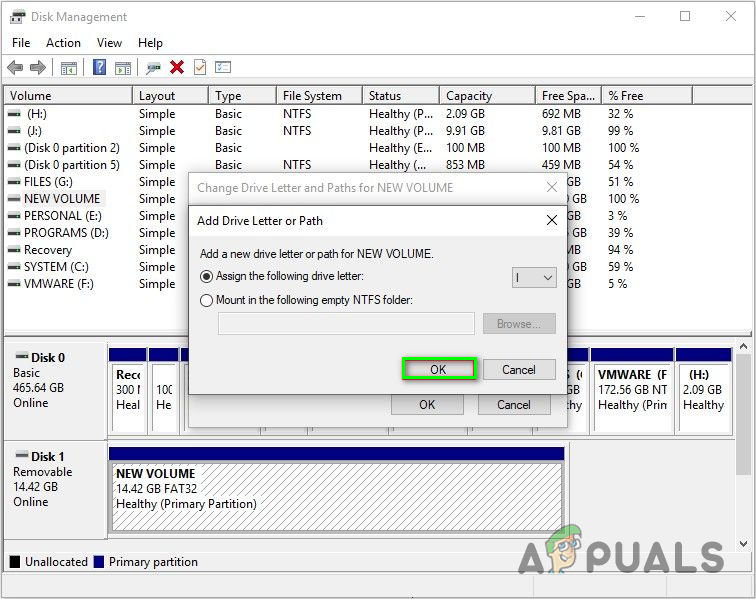
Task: Click the Connect/rescan drive toolbar icon
Action: tap(153, 68)
